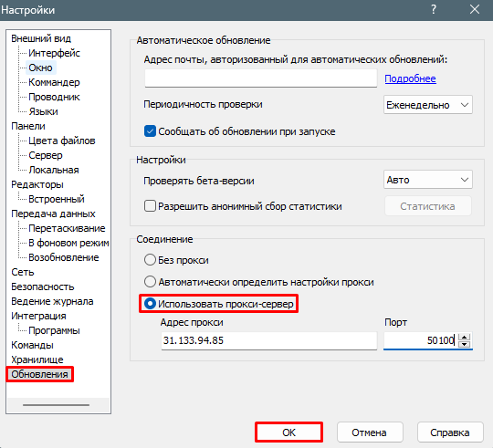Select "Использовать прокси-сервер" radio button
The height and width of the screenshot is (448, 493).
(x=150, y=304)
